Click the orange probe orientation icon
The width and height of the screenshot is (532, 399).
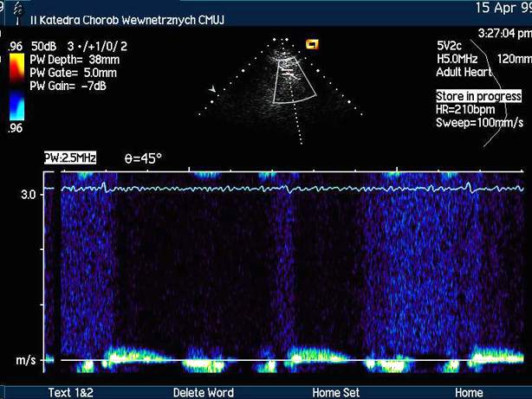click(x=312, y=44)
